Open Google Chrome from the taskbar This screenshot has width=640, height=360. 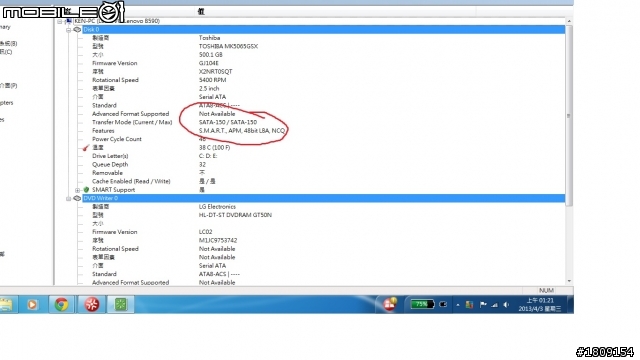tap(62, 304)
